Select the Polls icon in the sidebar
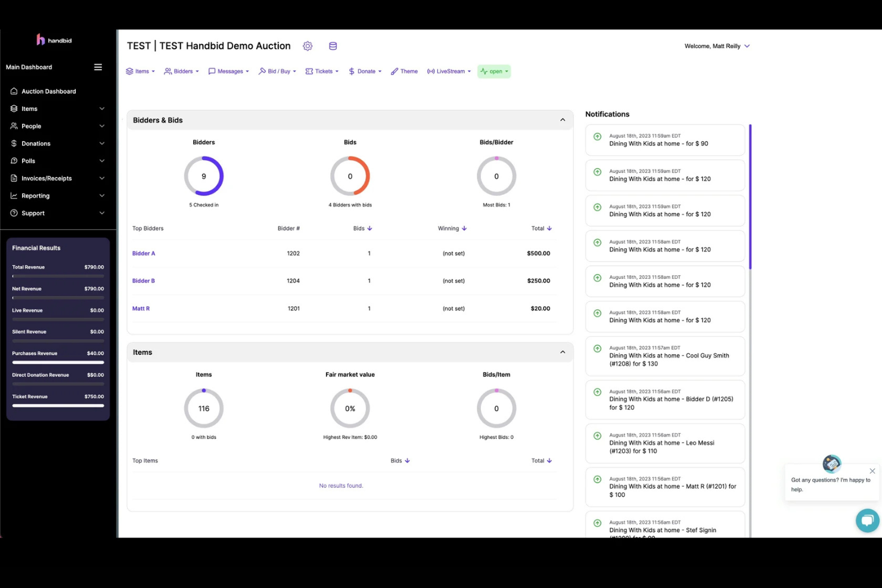The width and height of the screenshot is (882, 588). (13, 160)
